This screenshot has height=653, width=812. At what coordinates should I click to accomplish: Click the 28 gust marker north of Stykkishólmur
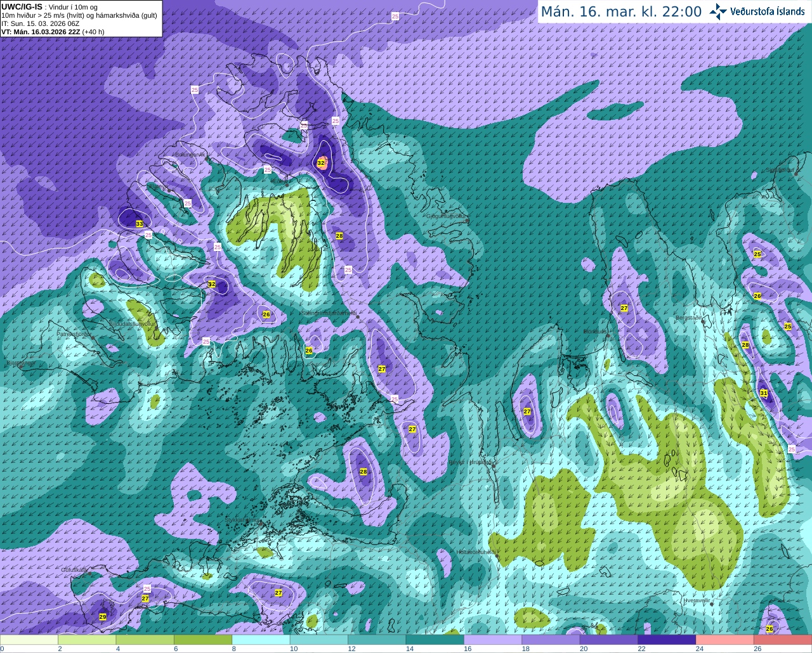(x=363, y=471)
